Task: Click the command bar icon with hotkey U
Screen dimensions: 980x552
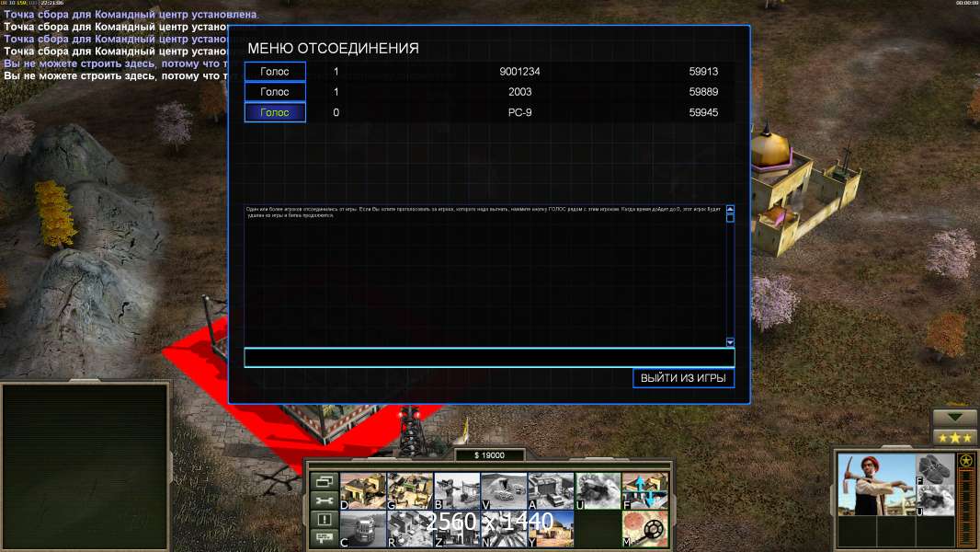Action: pyautogui.click(x=598, y=490)
